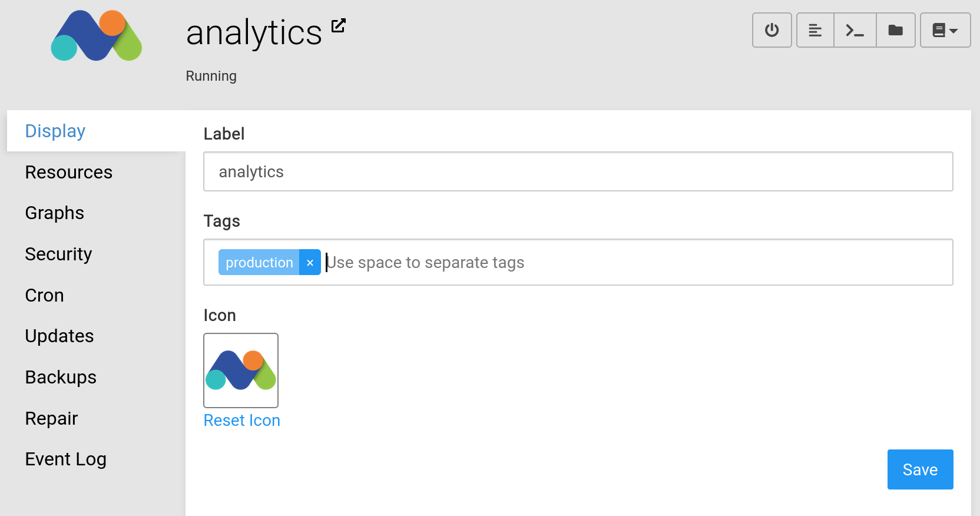Click the power on/off icon button
Image resolution: width=980 pixels, height=516 pixels.
[772, 30]
